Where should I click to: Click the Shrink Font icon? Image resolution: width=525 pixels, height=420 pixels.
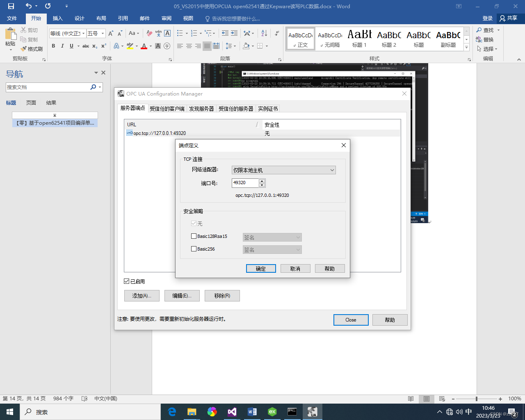[120, 33]
